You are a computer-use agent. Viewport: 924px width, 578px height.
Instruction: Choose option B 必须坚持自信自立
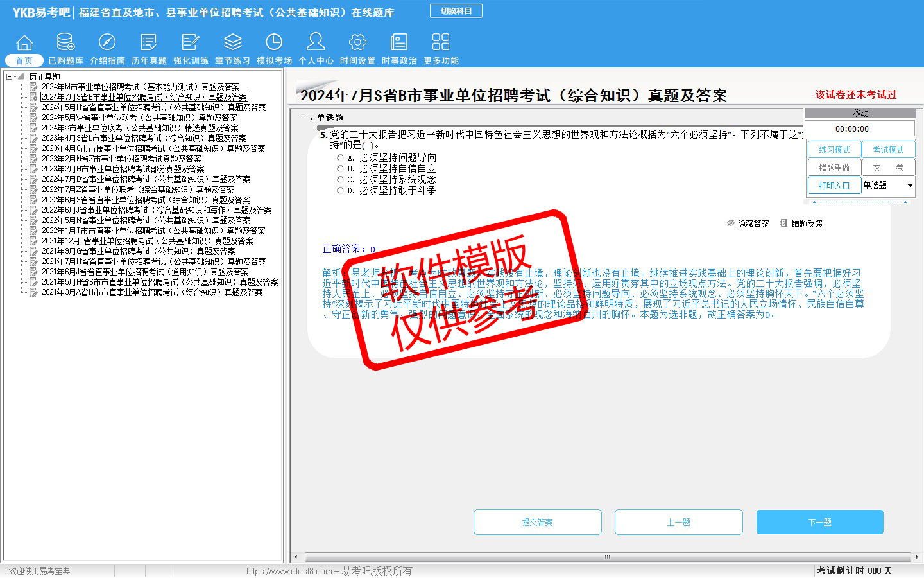coord(340,168)
